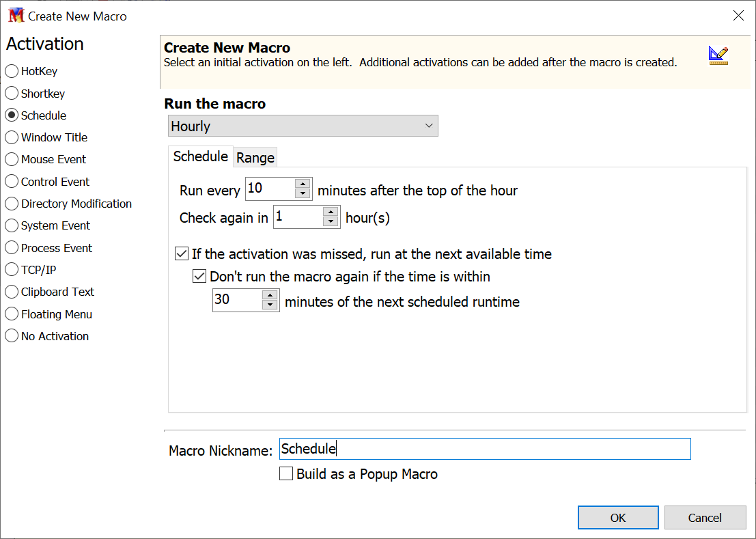
Task: Enable Build as a Popup Macro
Action: tap(287, 474)
